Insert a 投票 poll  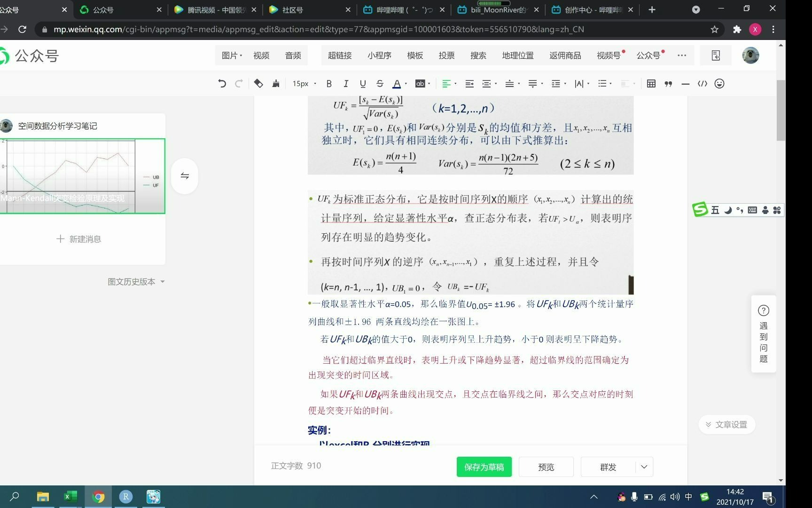coord(446,56)
